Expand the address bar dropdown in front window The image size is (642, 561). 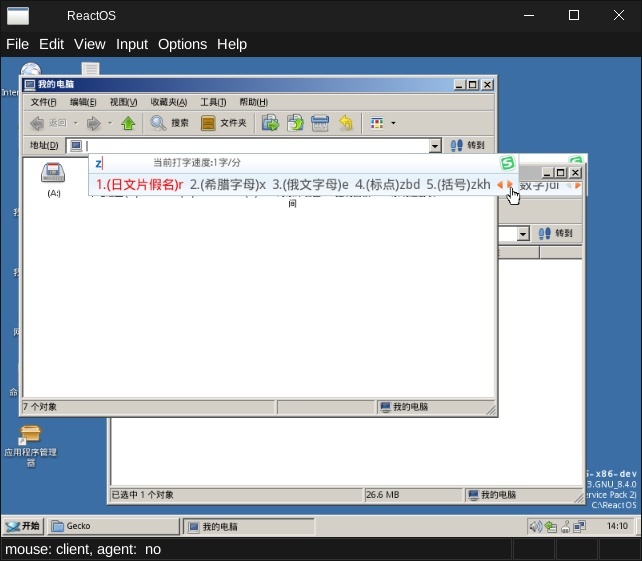[x=435, y=145]
